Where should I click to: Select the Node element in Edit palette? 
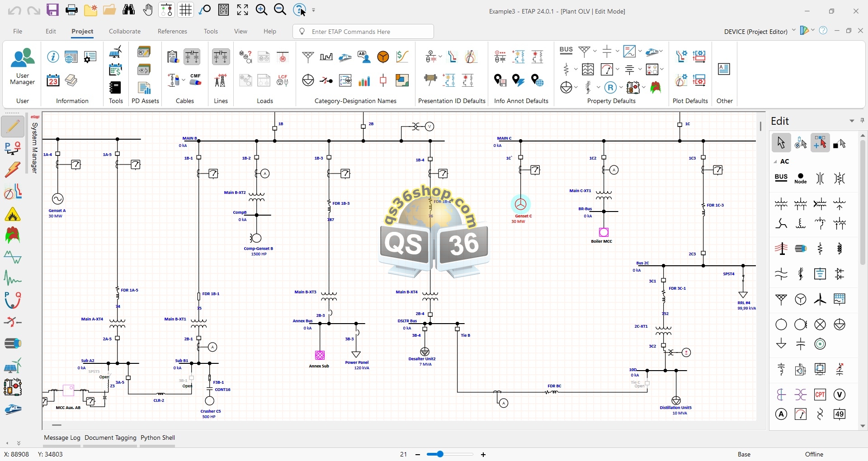click(x=801, y=178)
